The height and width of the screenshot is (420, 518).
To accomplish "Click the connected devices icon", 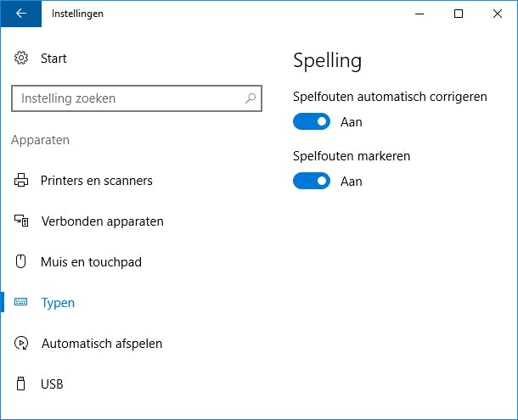I will (21, 221).
